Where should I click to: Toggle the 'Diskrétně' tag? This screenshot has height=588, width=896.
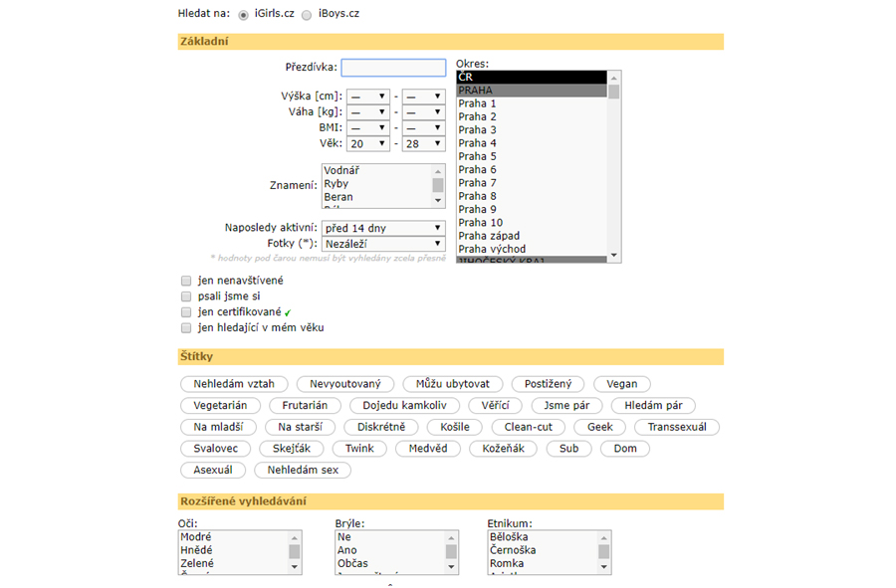381,427
